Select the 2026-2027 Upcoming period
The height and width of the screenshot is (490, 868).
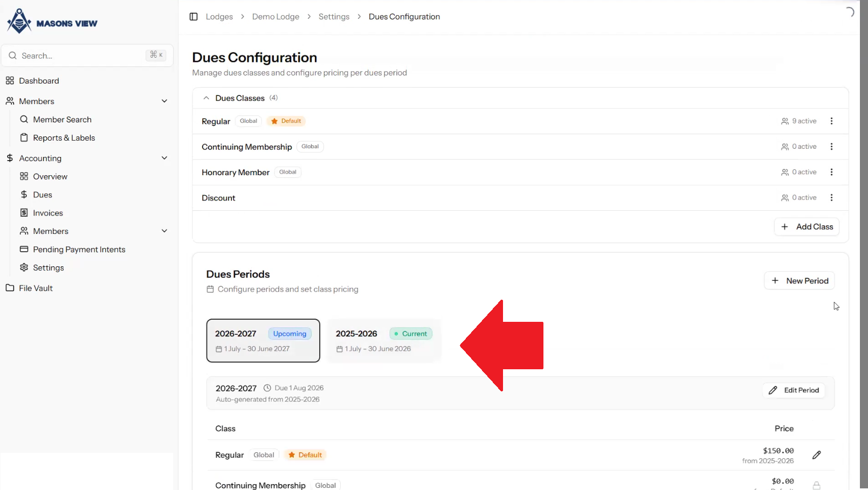pyautogui.click(x=263, y=341)
